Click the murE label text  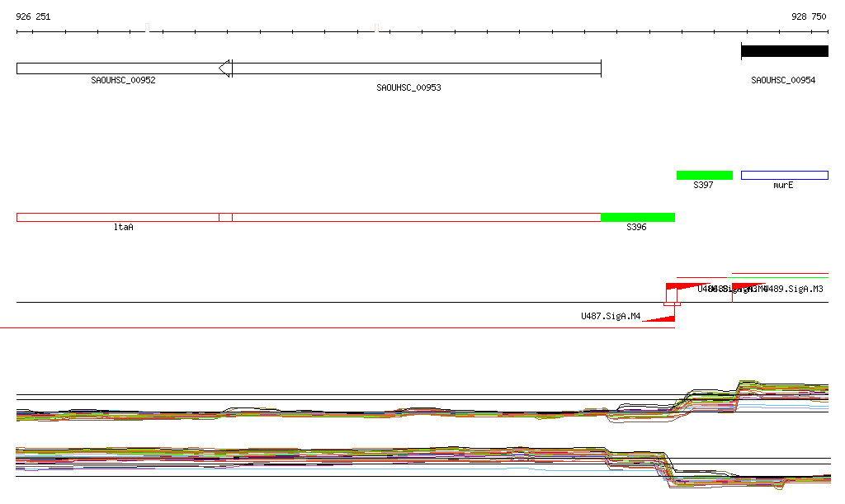[x=783, y=186]
